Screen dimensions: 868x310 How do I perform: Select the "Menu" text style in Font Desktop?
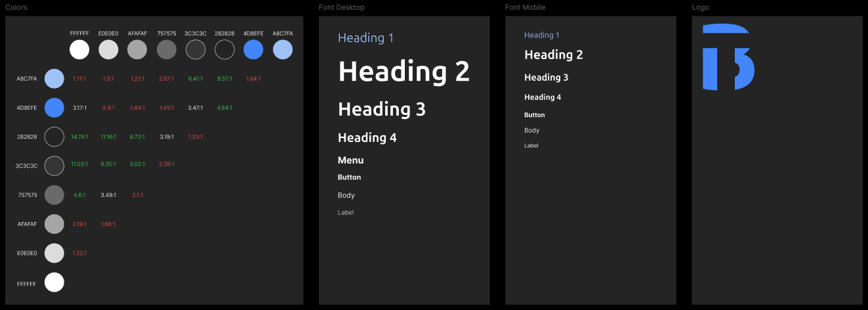click(x=350, y=160)
